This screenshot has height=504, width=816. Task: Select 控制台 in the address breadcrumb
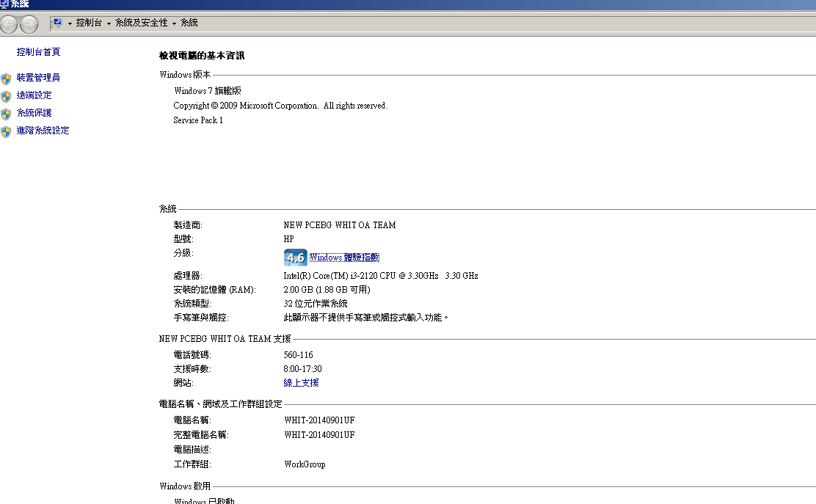click(x=89, y=23)
